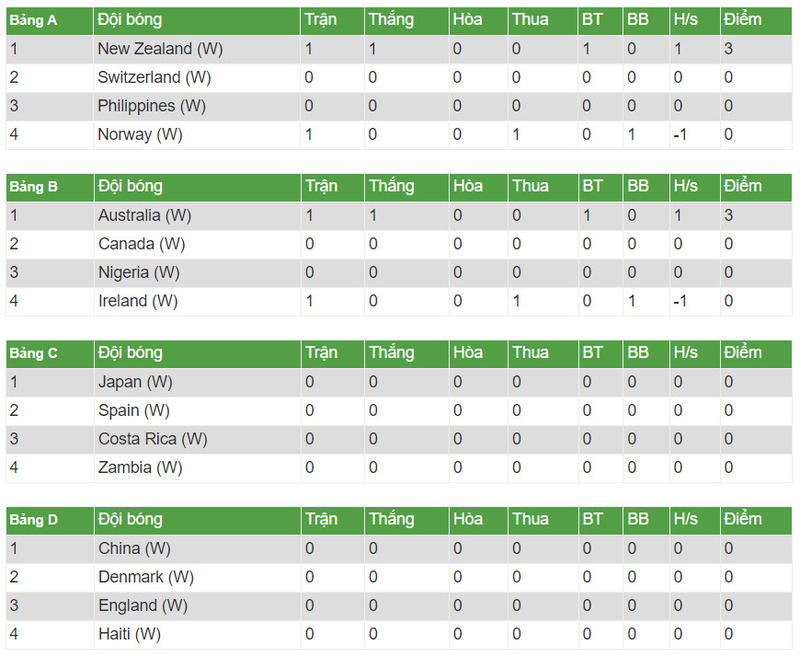The height and width of the screenshot is (657, 800).
Task: Open the Haiti (W) team entry
Action: pos(129,634)
